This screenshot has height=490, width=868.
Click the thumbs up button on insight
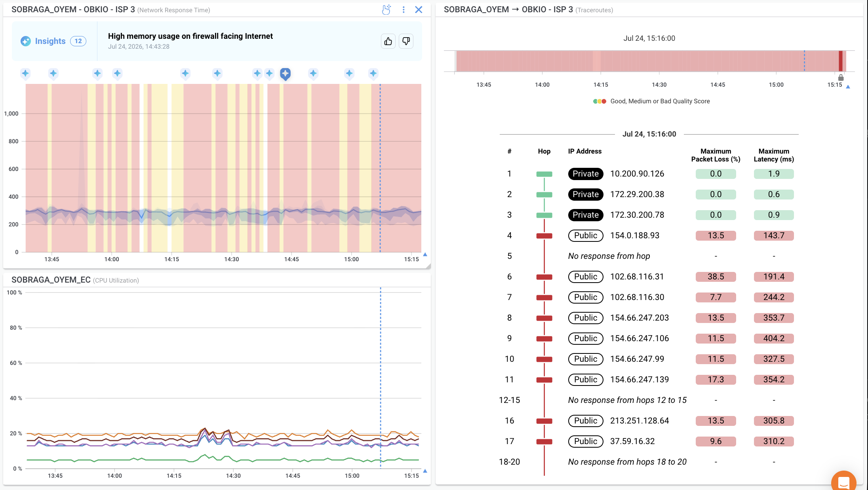pos(388,41)
